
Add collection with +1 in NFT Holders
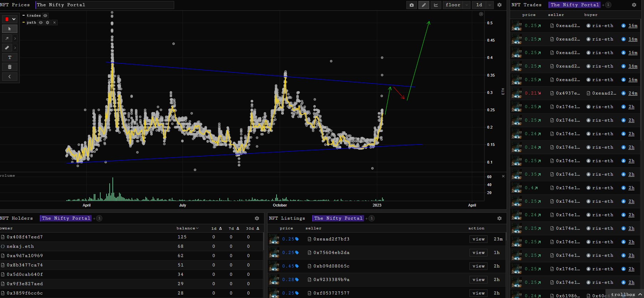point(98,218)
